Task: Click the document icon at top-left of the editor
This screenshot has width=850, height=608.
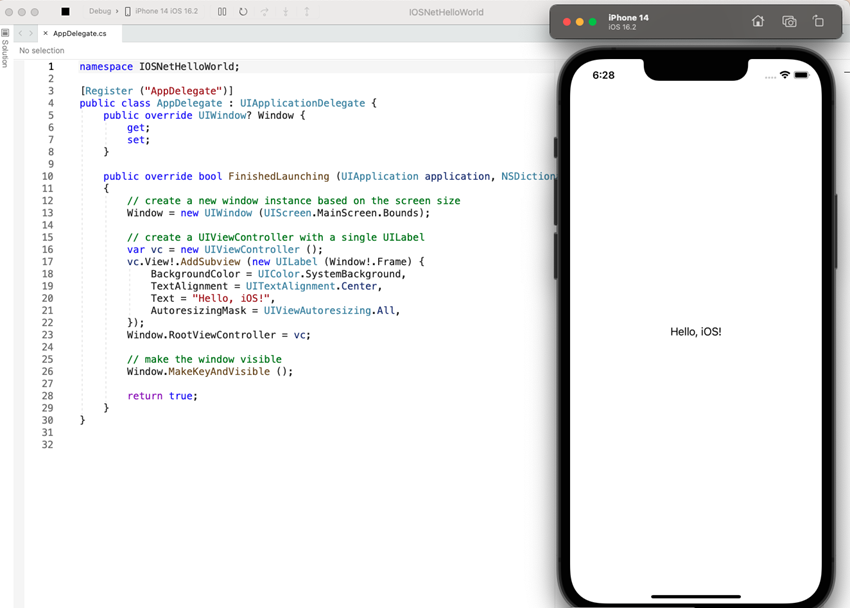Action: click(x=5, y=31)
